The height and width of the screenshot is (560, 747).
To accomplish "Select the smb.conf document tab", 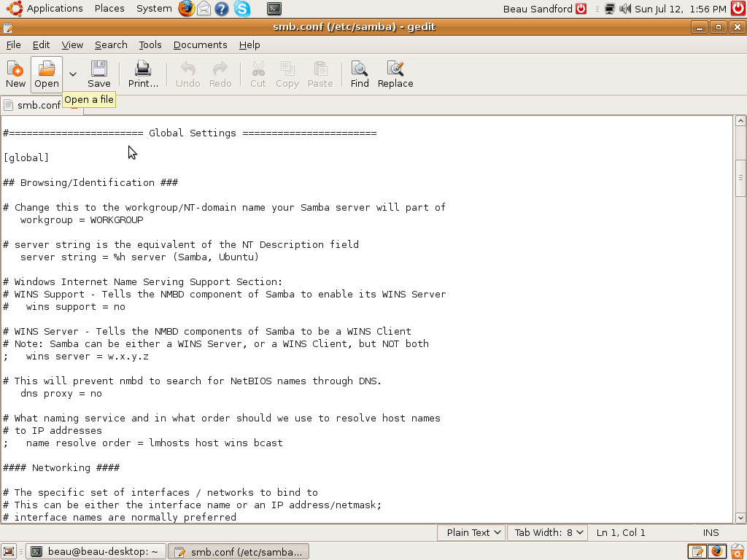I will pos(38,105).
